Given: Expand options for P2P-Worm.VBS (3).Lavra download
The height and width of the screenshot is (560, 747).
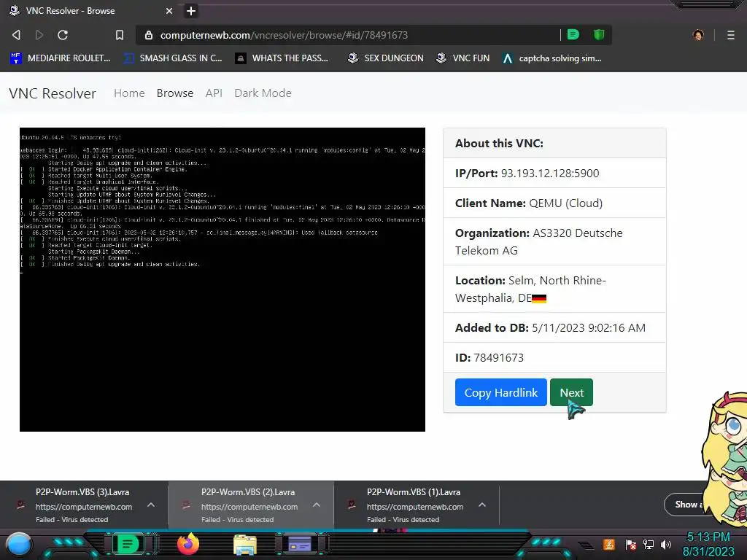Looking at the screenshot, I should click(x=151, y=505).
